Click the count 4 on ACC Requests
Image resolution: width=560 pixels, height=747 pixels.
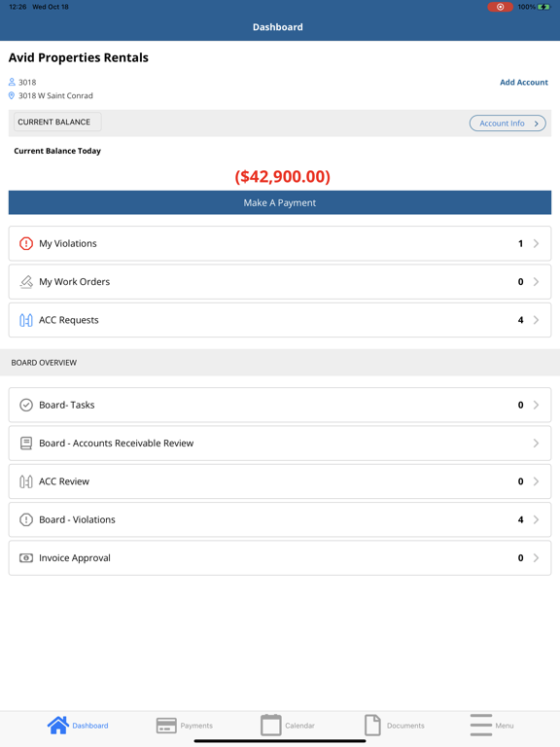(x=520, y=320)
